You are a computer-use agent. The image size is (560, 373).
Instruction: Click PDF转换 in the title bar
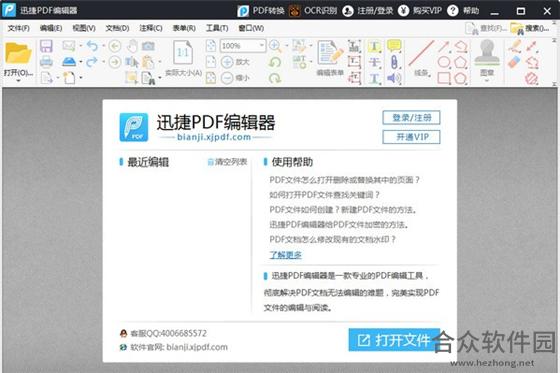[261, 11]
